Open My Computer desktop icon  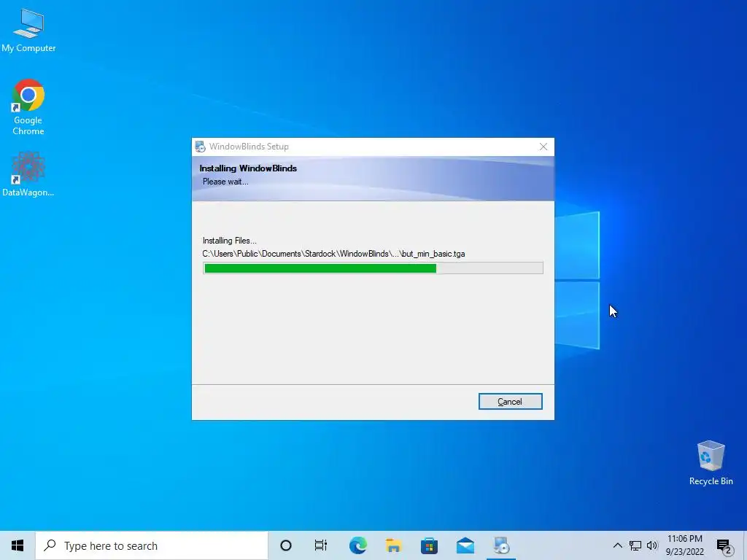(x=28, y=31)
